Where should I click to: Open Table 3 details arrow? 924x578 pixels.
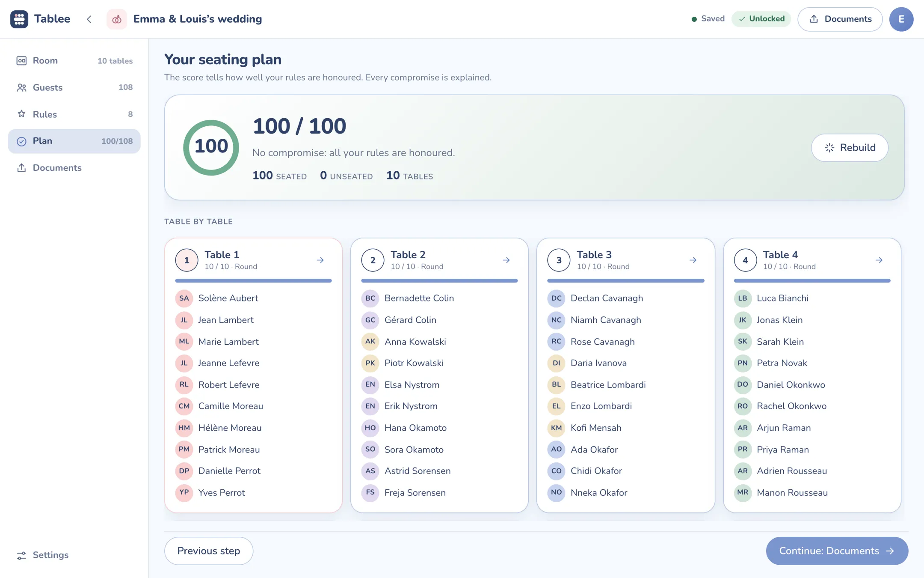(693, 260)
